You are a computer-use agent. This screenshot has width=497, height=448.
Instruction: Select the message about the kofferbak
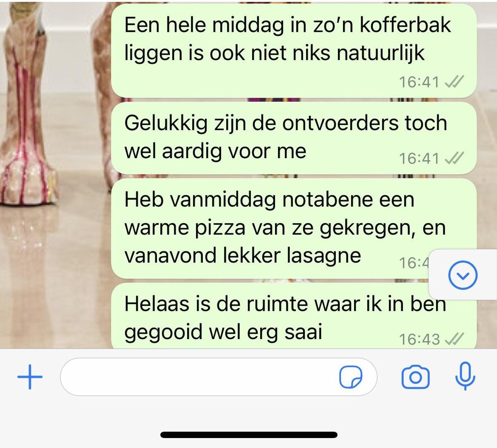point(294,51)
